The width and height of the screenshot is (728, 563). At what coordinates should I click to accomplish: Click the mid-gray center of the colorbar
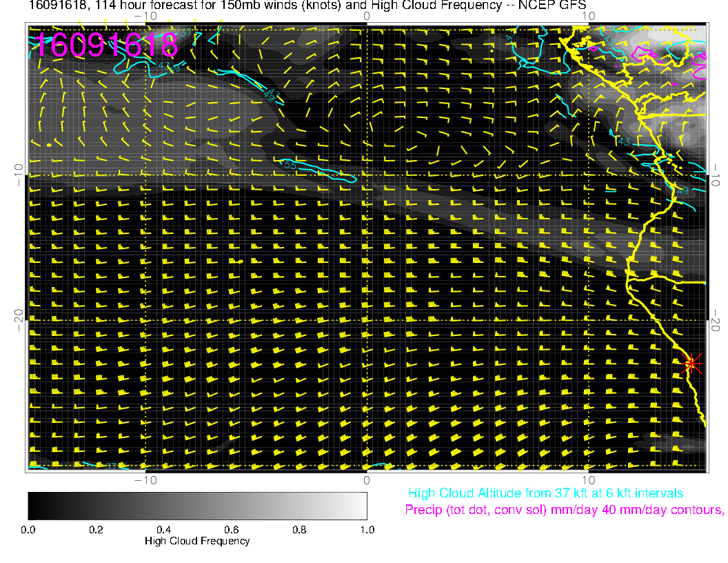[x=197, y=506]
